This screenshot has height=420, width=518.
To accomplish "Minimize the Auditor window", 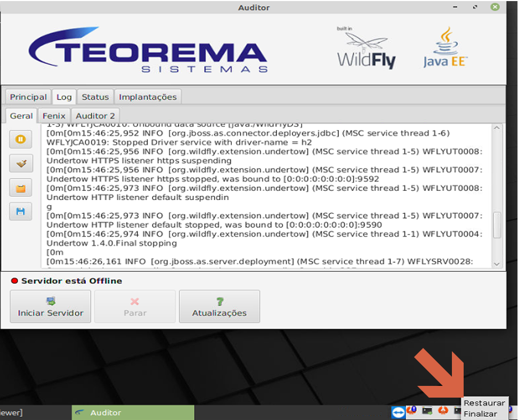I will tap(455, 7).
